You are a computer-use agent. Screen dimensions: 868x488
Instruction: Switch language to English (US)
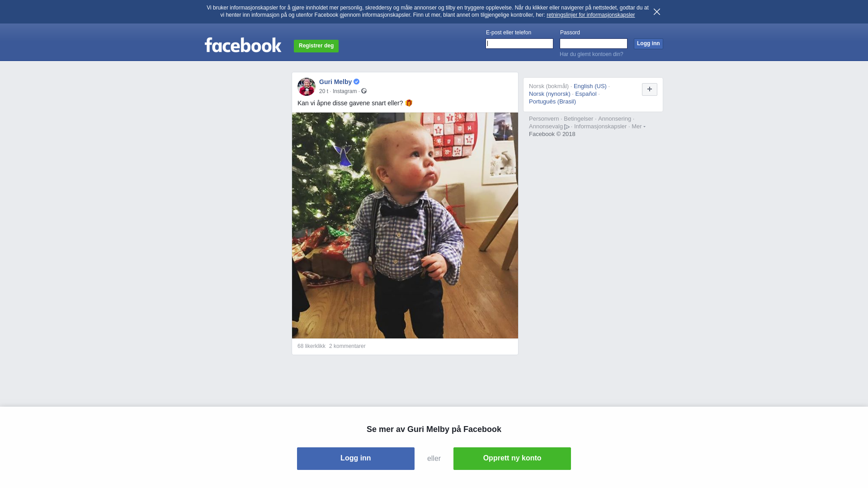(x=590, y=86)
